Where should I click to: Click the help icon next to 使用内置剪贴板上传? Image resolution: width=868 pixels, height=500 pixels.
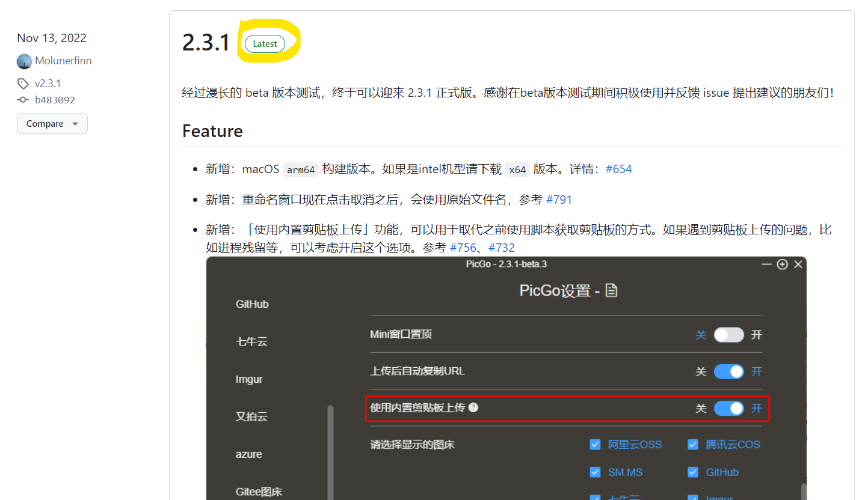(x=473, y=408)
